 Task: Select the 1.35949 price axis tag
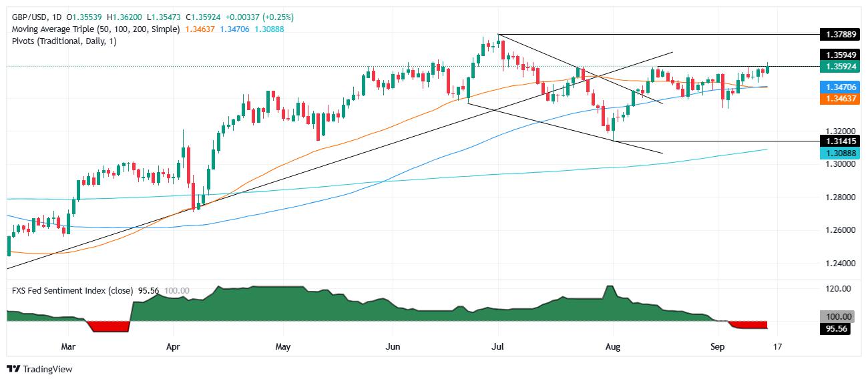(x=836, y=55)
